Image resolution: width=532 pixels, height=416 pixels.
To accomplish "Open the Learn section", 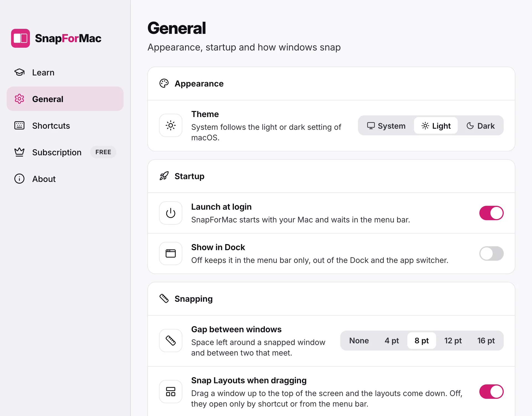I will [65, 72].
